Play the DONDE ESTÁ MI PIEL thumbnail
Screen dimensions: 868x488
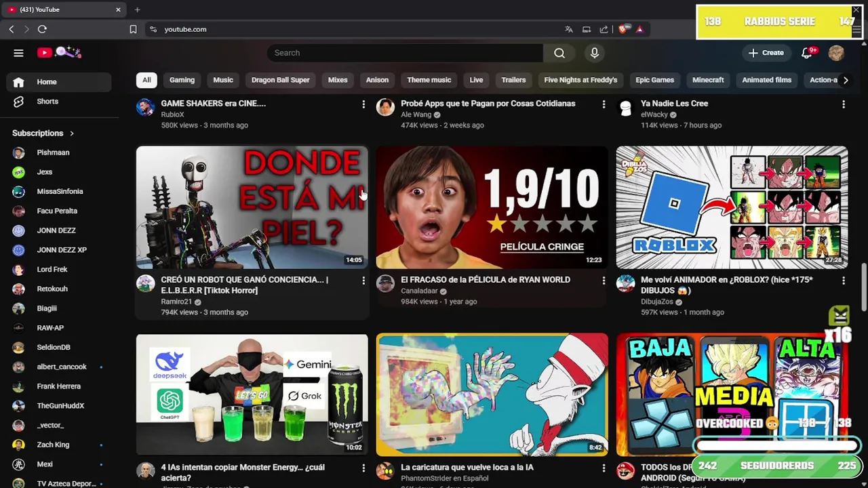coord(252,207)
